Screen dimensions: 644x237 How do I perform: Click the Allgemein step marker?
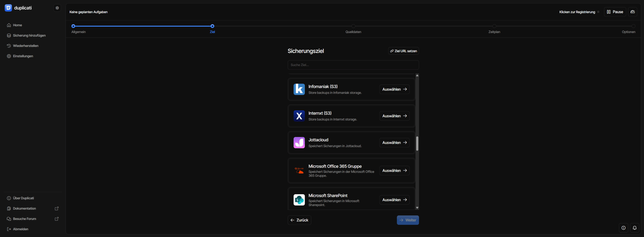pyautogui.click(x=73, y=26)
